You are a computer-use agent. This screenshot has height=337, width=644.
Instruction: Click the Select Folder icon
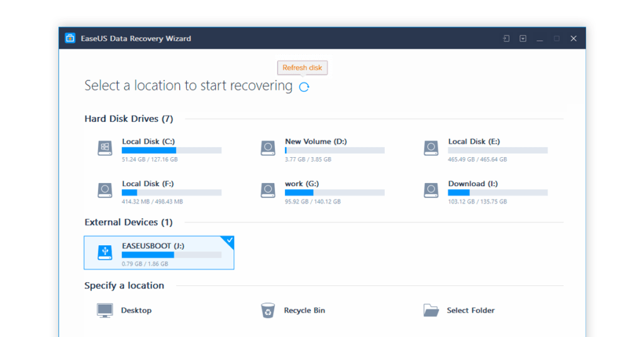coord(431,310)
